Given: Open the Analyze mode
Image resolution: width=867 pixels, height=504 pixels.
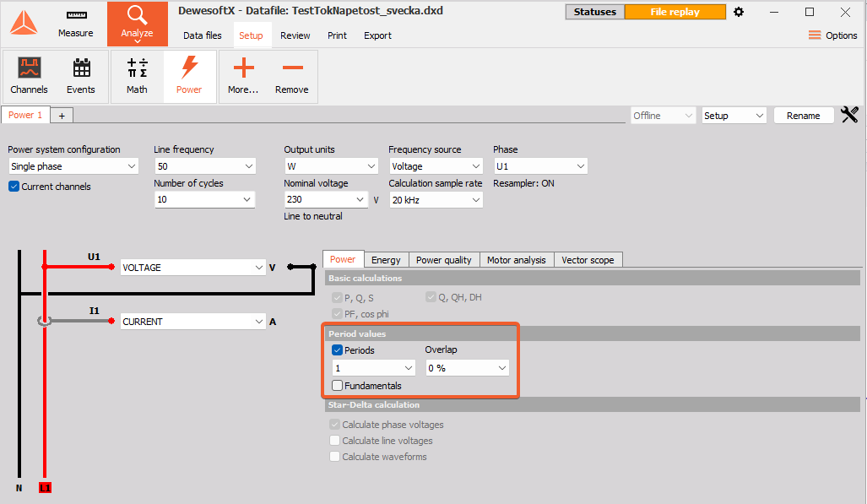Looking at the screenshot, I should pos(137,24).
